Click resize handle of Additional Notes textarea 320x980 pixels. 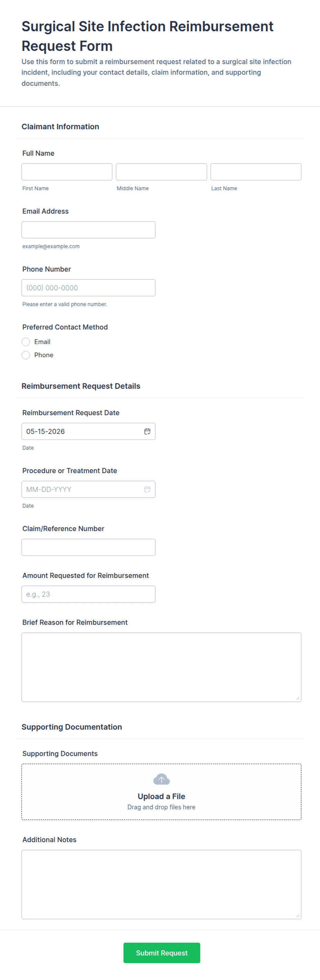click(x=298, y=915)
